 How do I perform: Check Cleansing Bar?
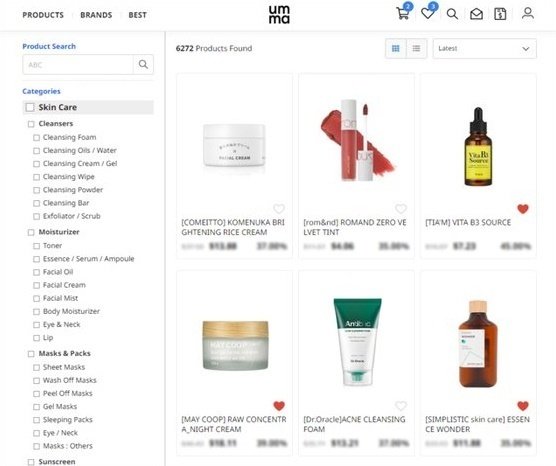click(x=36, y=203)
